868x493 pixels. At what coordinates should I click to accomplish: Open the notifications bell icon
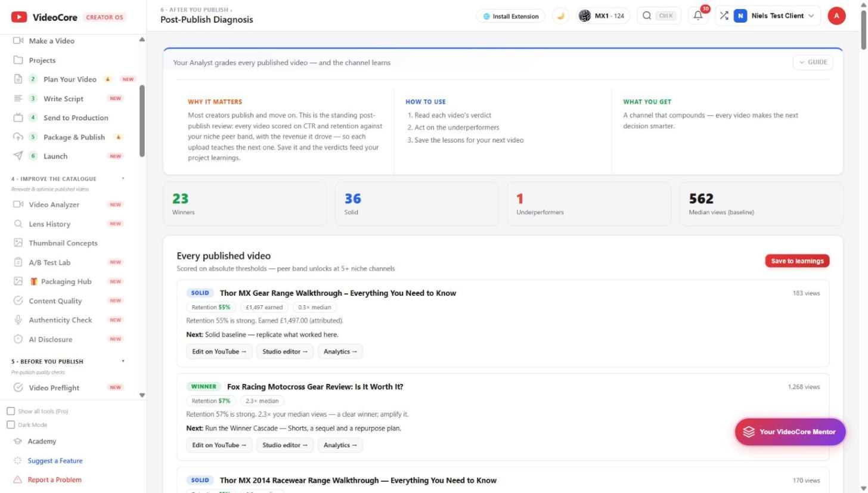(698, 16)
